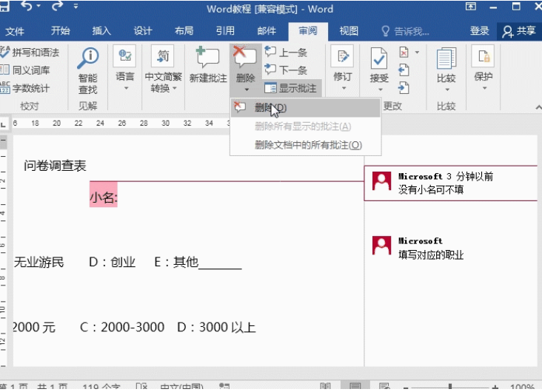Switch to print layout view icon
542x392 pixels.
[x=355, y=387]
